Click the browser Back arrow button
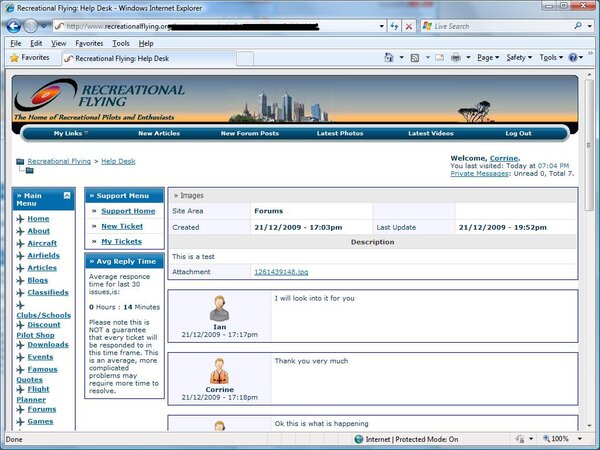This screenshot has height=450, width=600. click(14, 26)
